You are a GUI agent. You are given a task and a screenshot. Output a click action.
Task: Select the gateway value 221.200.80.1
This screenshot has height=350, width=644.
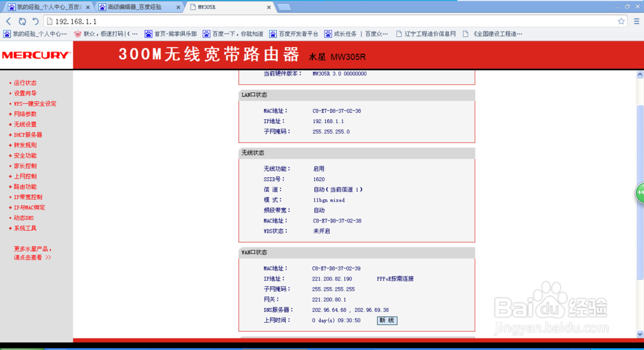click(x=329, y=300)
